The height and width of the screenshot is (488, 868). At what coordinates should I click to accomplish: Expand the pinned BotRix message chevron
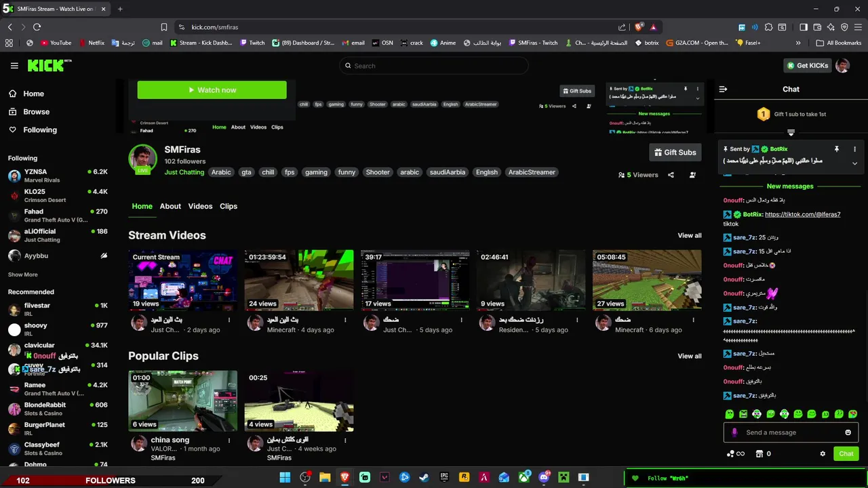854,163
